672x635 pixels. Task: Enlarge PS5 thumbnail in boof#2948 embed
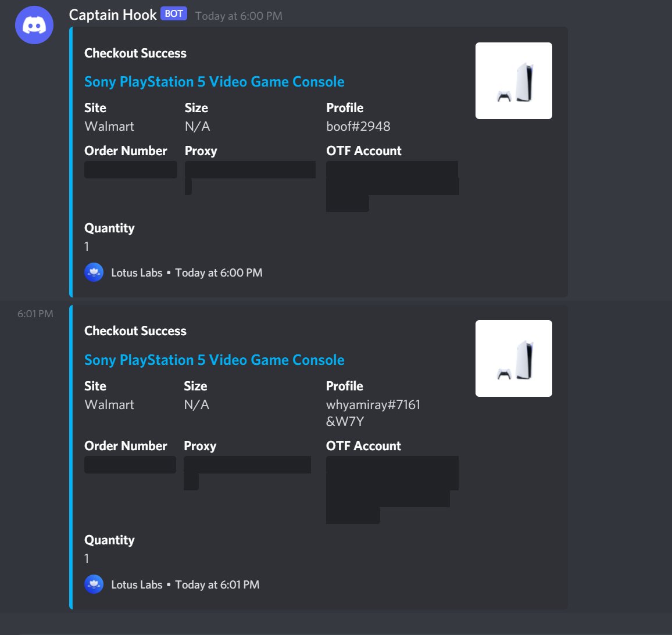pos(513,81)
